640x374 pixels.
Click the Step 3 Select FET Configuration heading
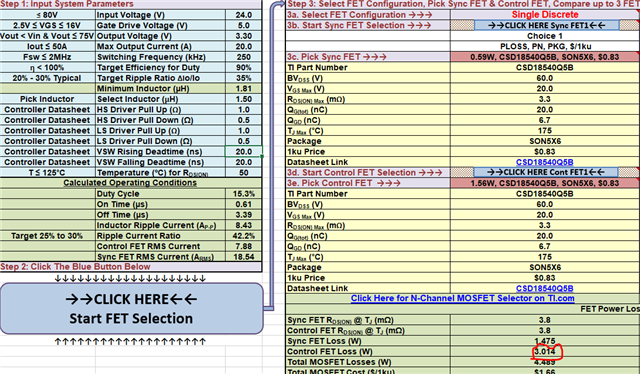[463, 4]
